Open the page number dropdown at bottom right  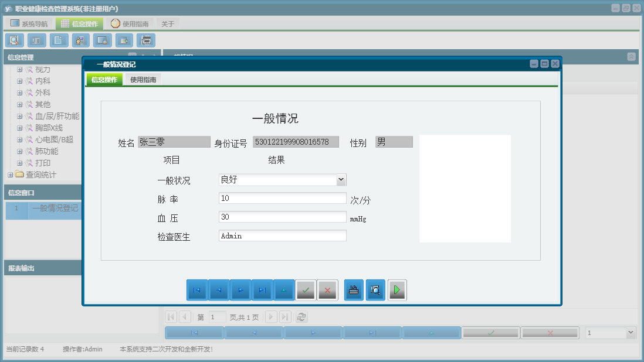point(610,332)
